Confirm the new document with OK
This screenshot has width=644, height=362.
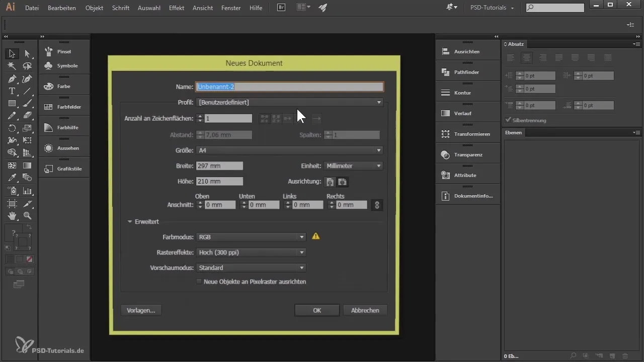pos(317,310)
